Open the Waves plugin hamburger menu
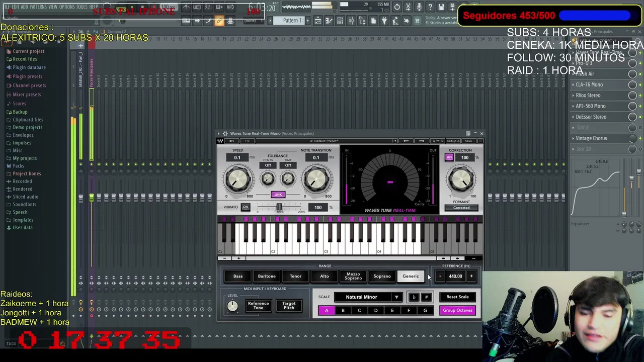 [x=480, y=141]
